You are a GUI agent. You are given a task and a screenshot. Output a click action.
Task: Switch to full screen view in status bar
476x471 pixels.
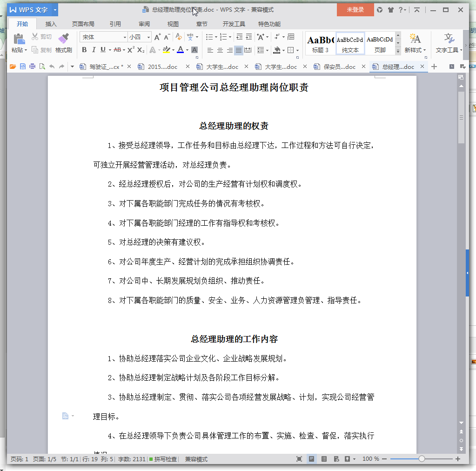pos(299,459)
